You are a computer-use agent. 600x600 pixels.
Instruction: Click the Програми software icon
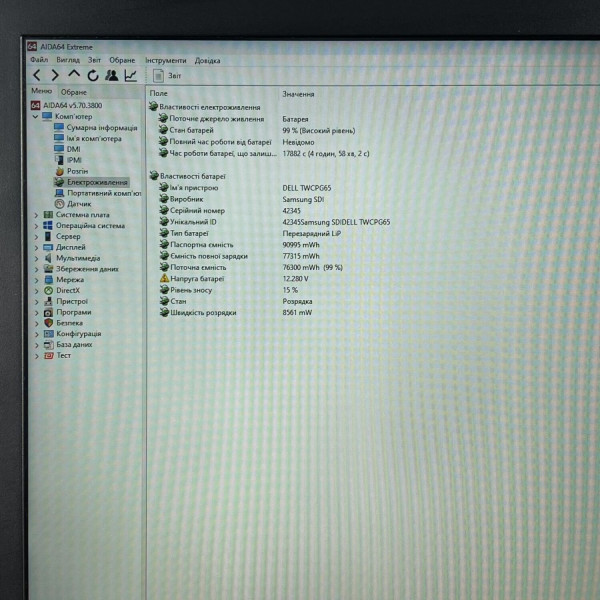pyautogui.click(x=49, y=312)
